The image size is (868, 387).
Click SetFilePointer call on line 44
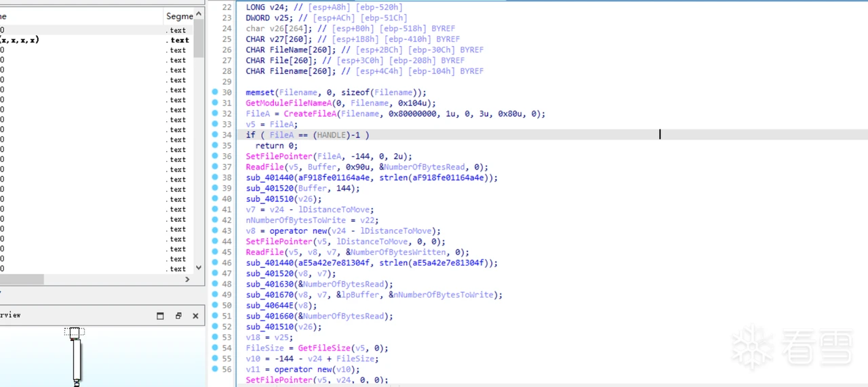coord(279,242)
